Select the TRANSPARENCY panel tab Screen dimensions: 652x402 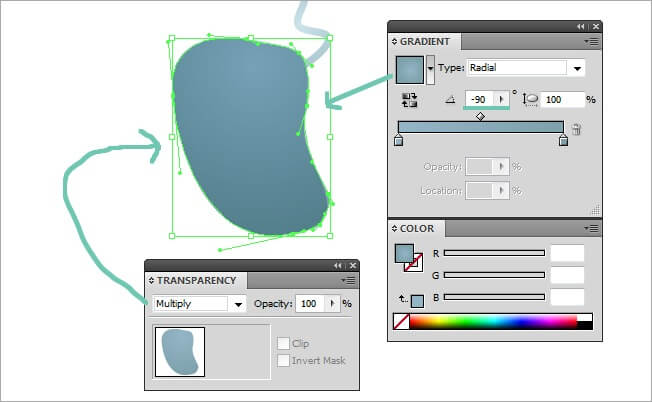click(196, 281)
